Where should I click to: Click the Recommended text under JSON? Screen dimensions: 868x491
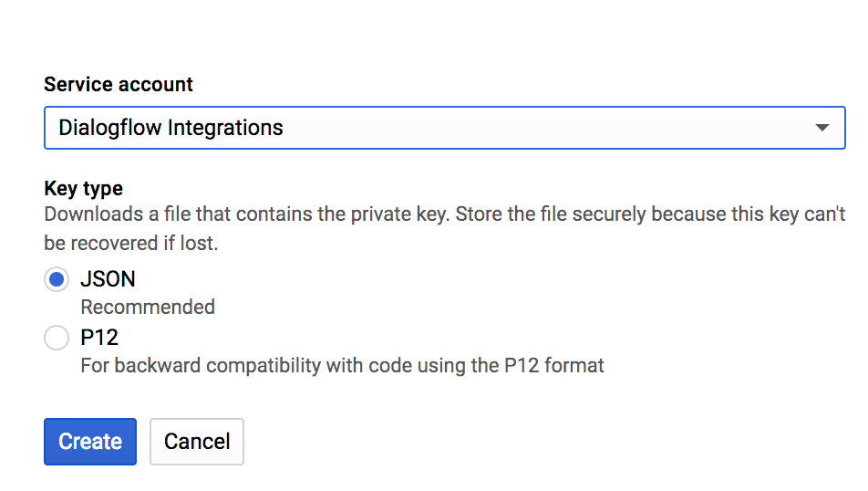[148, 307]
